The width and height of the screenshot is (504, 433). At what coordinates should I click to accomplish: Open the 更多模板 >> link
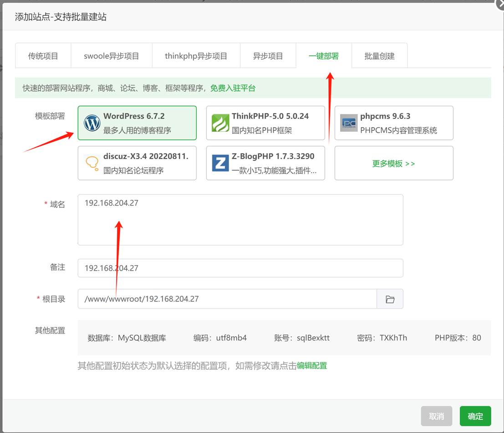tap(394, 164)
